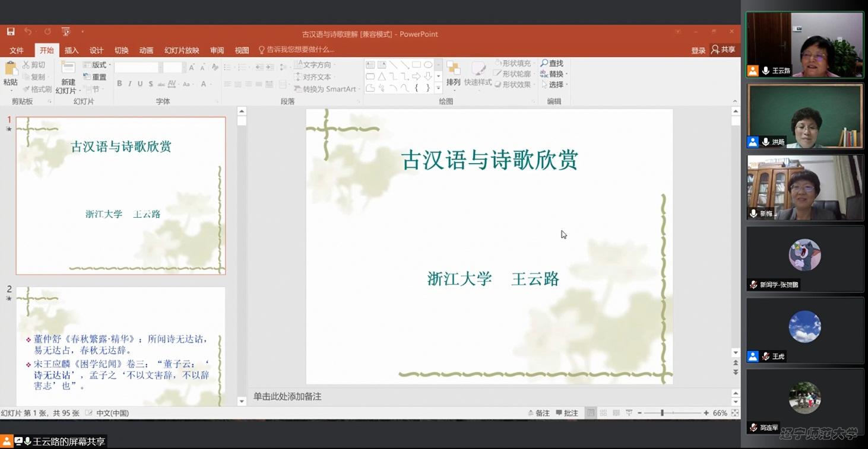This screenshot has width=868, height=449.
Task: Select the oval shape tool in the shapes gallery
Action: coord(429,63)
